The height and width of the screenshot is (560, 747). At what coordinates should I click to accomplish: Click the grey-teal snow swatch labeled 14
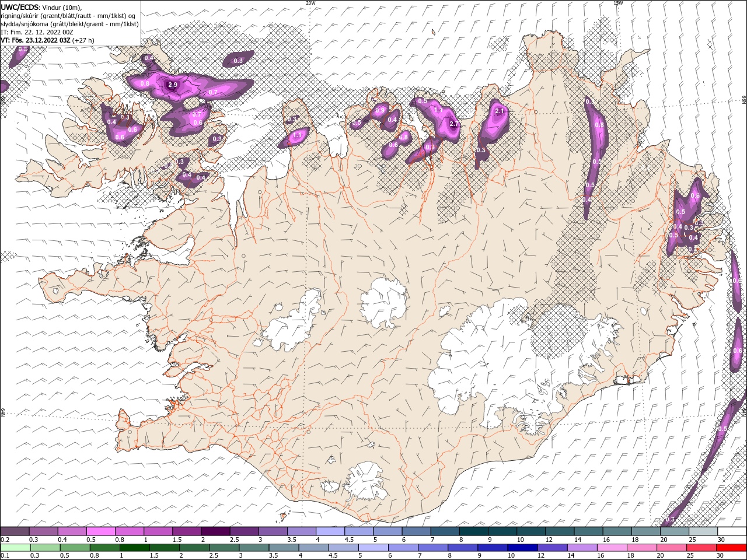[x=588, y=531]
